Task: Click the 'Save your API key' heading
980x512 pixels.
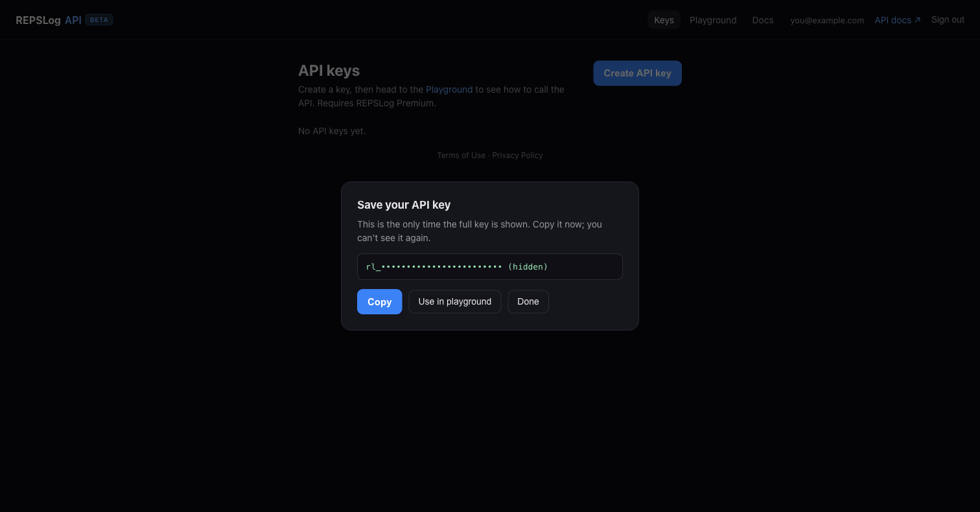Action: 404,205
